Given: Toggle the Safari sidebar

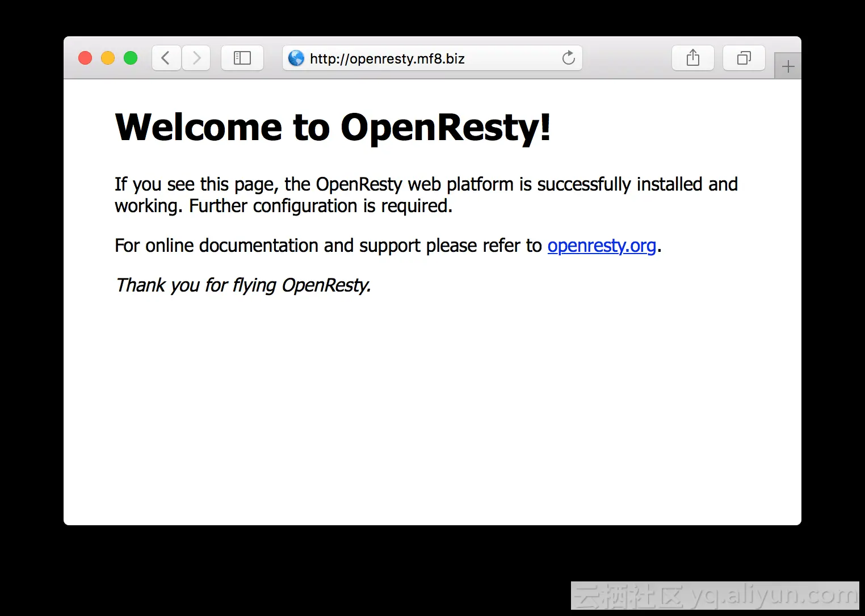Looking at the screenshot, I should [242, 58].
